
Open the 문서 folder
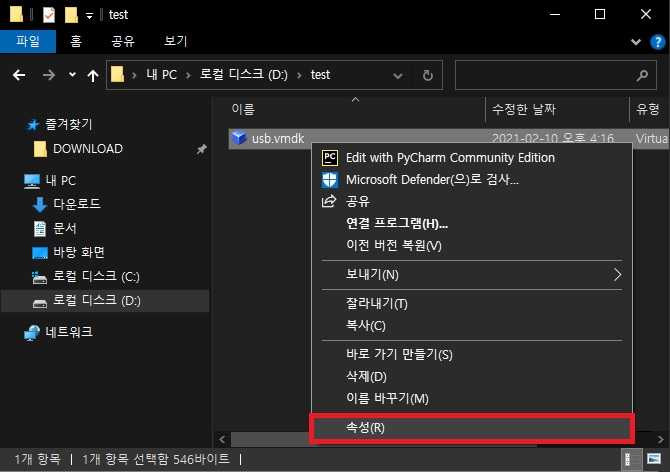65,229
